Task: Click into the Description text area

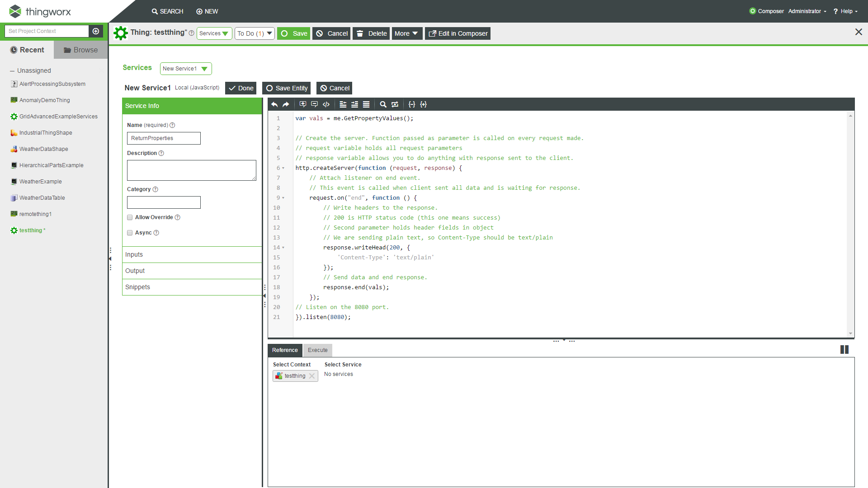Action: click(192, 170)
